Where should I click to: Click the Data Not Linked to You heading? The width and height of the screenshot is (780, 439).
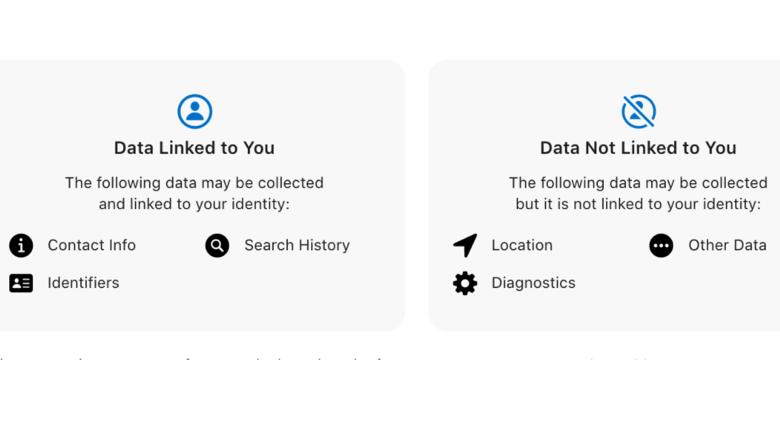tap(638, 148)
